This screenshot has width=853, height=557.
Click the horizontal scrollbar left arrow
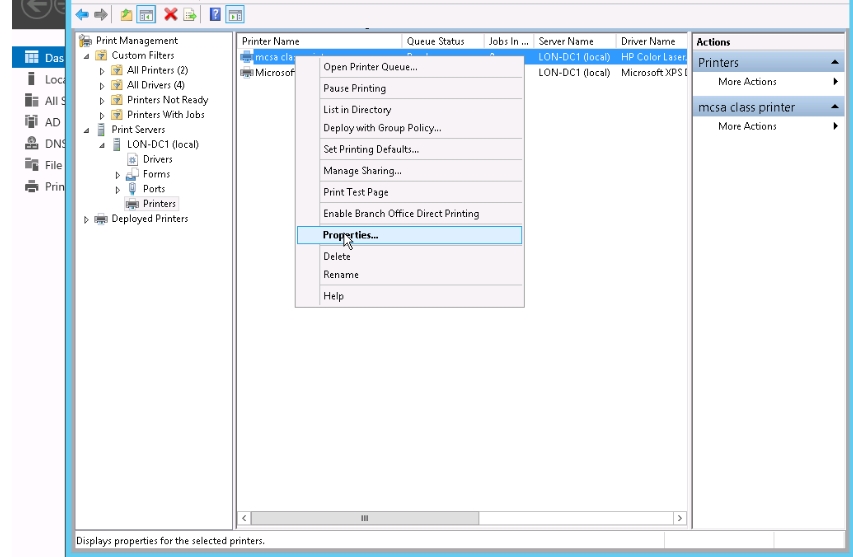click(x=244, y=518)
